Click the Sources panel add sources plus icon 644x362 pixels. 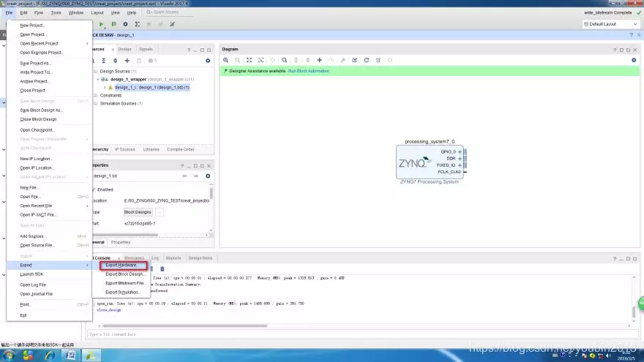pos(127,61)
